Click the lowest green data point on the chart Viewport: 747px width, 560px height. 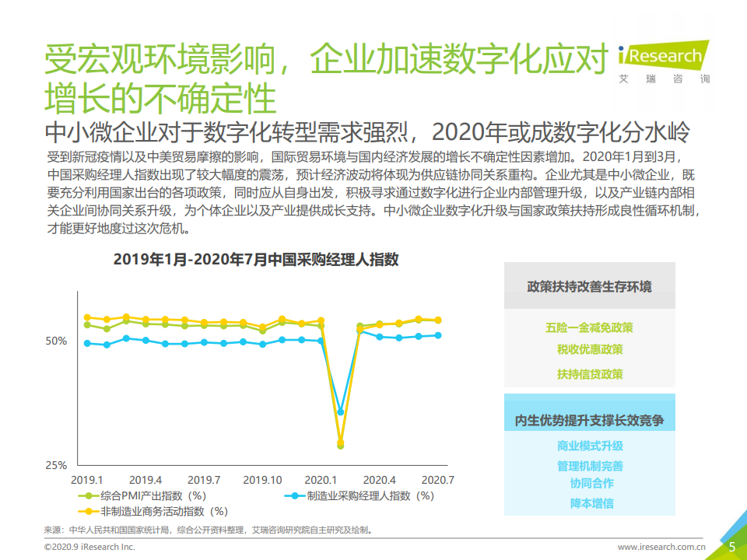coord(341,446)
